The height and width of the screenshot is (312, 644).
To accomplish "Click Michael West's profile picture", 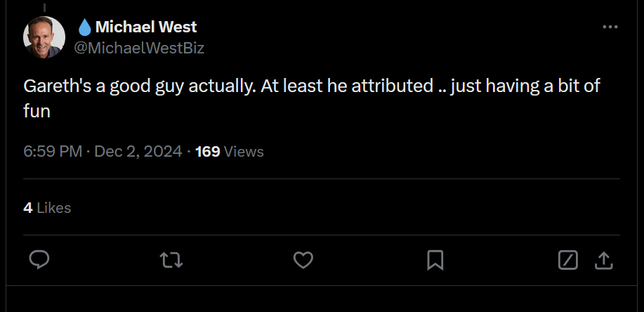I will (44, 37).
